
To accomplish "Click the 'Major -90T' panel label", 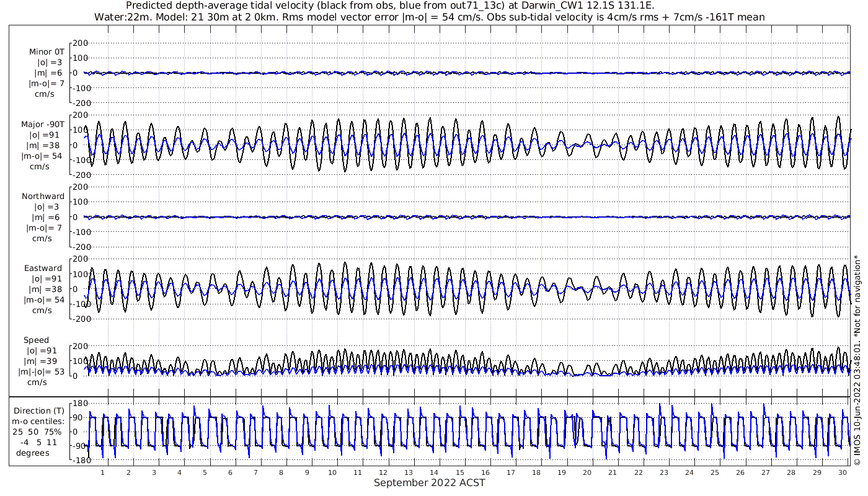I will (43, 124).
